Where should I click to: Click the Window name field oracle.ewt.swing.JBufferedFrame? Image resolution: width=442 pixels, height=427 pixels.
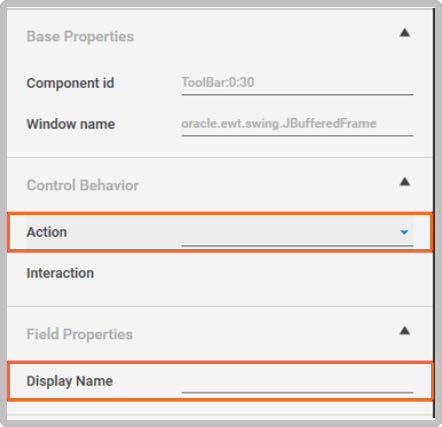[297, 124]
